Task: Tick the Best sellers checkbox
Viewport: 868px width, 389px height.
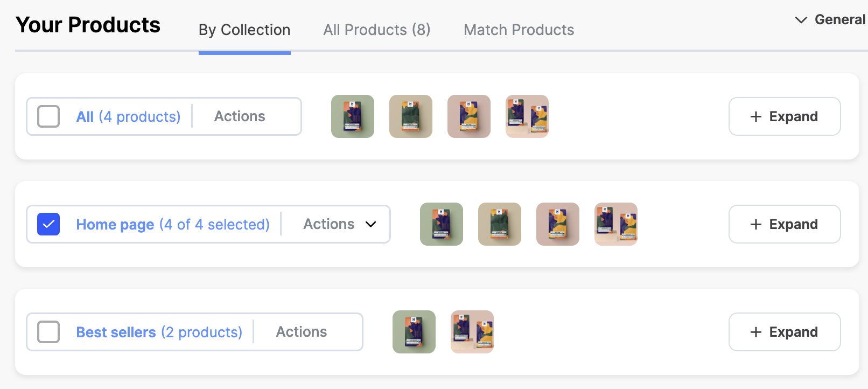Action: click(48, 332)
